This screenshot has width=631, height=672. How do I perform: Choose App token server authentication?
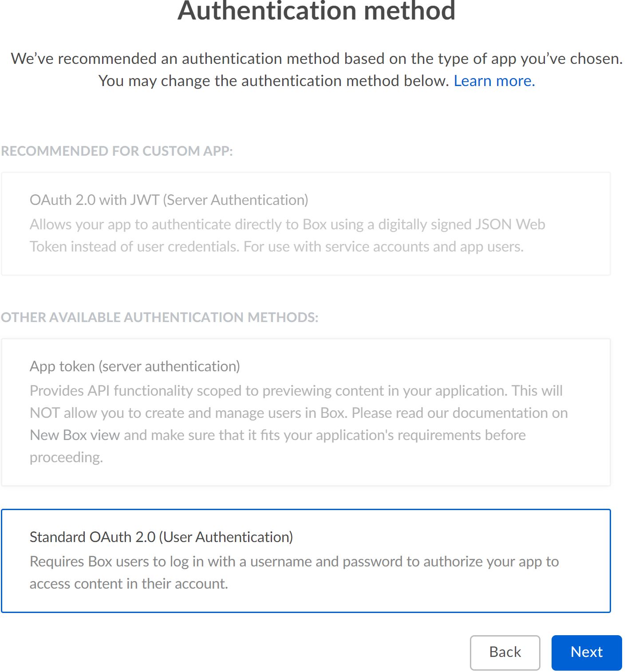point(311,410)
